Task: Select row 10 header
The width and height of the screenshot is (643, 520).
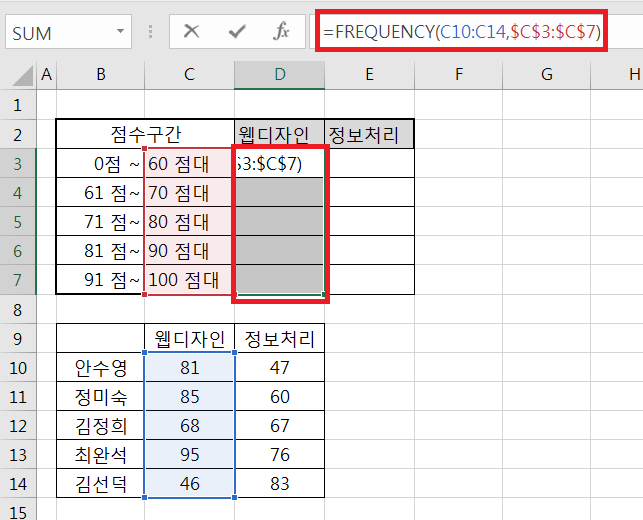Action: click(x=17, y=368)
